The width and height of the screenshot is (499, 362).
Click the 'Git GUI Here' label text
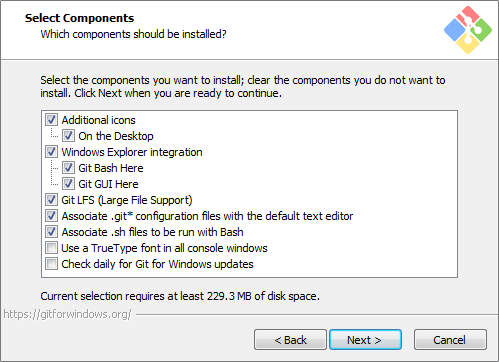108,184
